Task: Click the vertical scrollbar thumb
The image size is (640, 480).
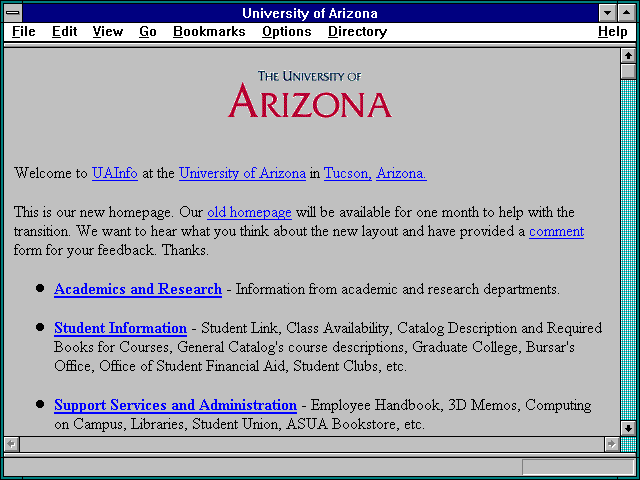Action: pos(628,71)
